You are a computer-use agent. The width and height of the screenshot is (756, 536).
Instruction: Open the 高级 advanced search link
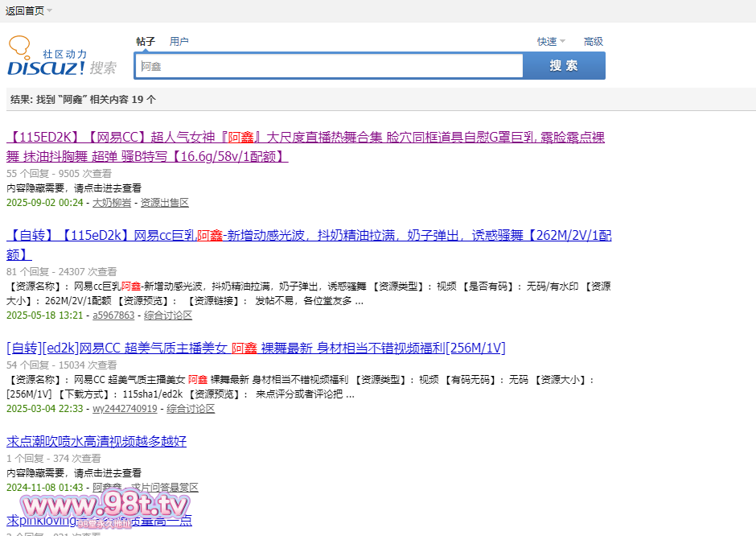(593, 42)
